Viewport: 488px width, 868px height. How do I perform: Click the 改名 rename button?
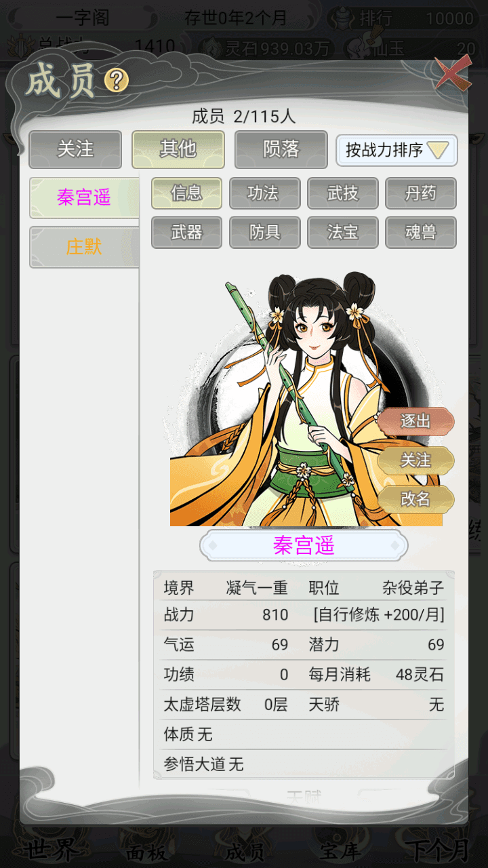pos(415,499)
